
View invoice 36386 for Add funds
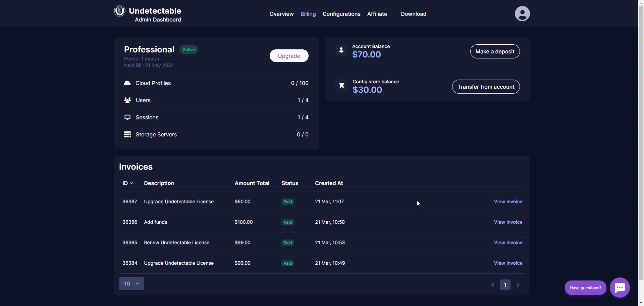point(508,222)
